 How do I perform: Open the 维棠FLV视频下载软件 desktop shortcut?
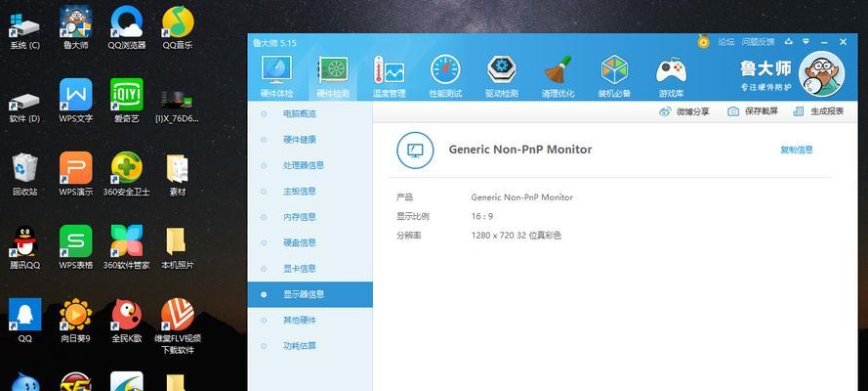tap(178, 326)
